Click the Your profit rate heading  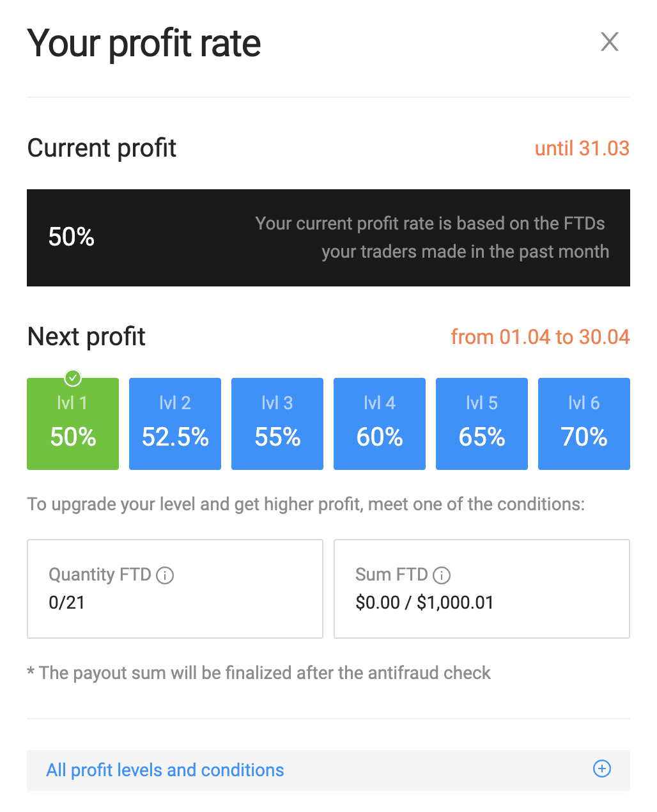point(144,43)
